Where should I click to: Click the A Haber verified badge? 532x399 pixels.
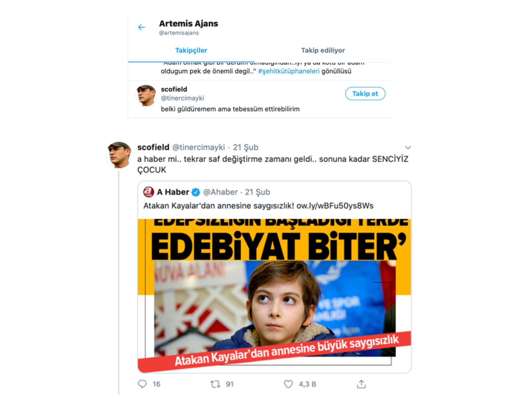pyautogui.click(x=196, y=192)
